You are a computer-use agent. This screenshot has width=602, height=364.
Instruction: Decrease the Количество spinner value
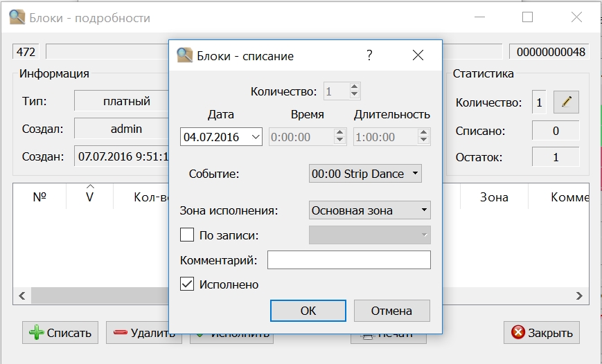[x=355, y=95]
